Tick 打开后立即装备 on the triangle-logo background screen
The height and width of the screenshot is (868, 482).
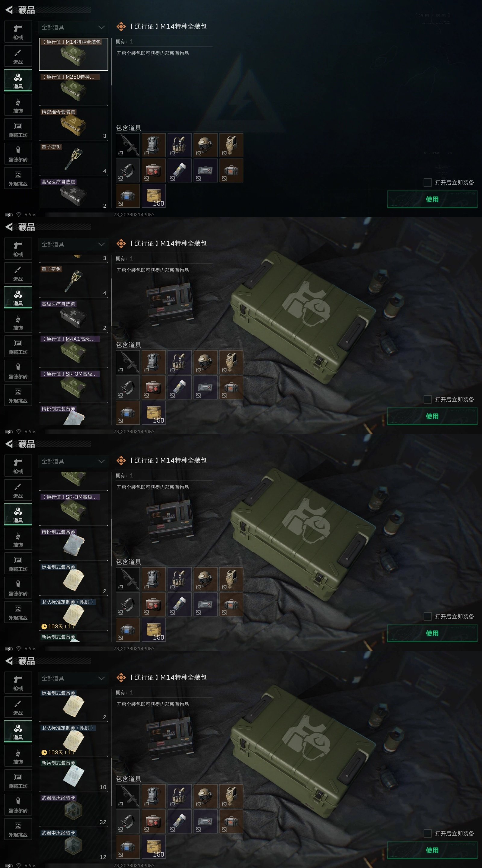pos(427,182)
